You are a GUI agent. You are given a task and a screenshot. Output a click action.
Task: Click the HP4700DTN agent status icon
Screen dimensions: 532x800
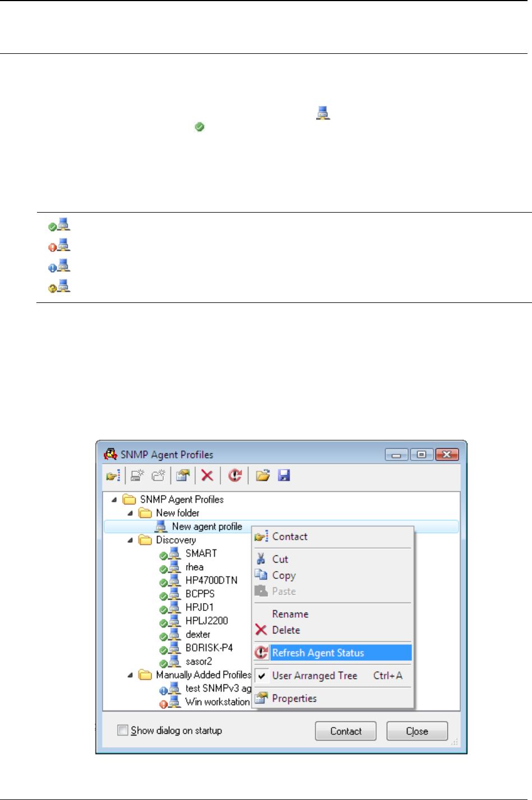(x=163, y=582)
